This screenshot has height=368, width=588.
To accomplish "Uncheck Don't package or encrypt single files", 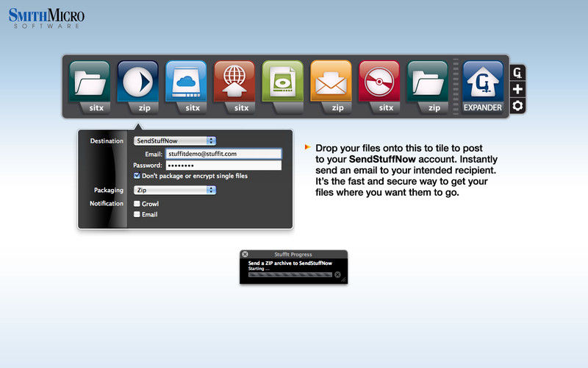I will [137, 176].
